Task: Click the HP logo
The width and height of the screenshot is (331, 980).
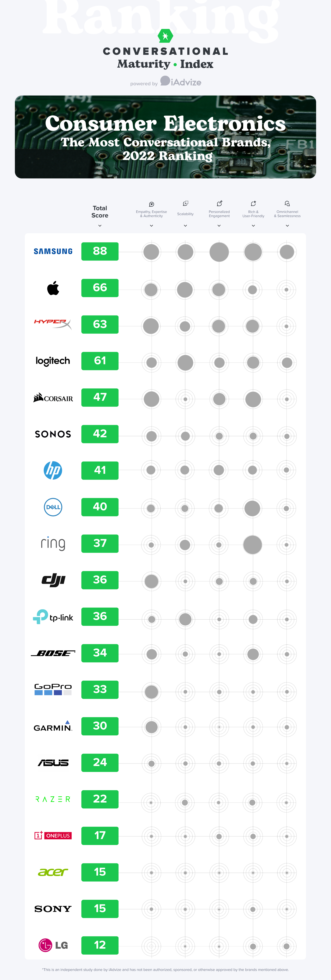Action: point(53,470)
